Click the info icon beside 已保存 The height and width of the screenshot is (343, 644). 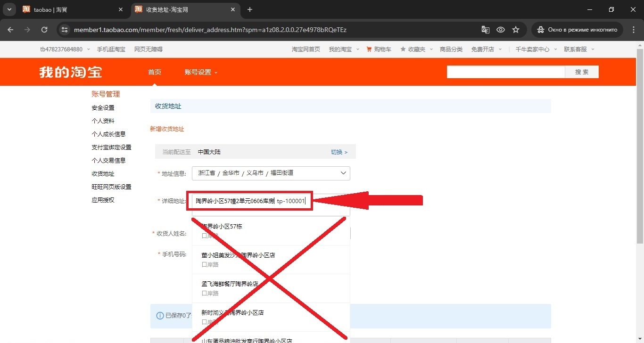pyautogui.click(x=160, y=316)
